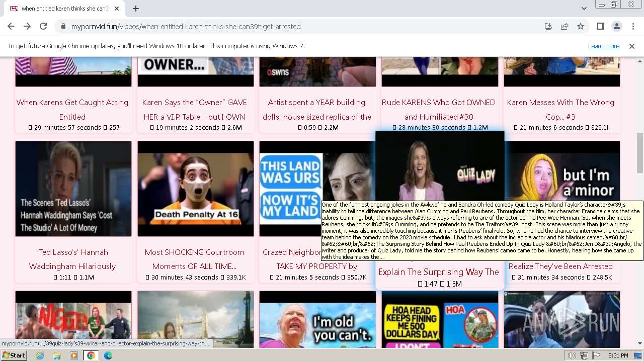
Task: Open a new browser tab
Action: click(136, 9)
